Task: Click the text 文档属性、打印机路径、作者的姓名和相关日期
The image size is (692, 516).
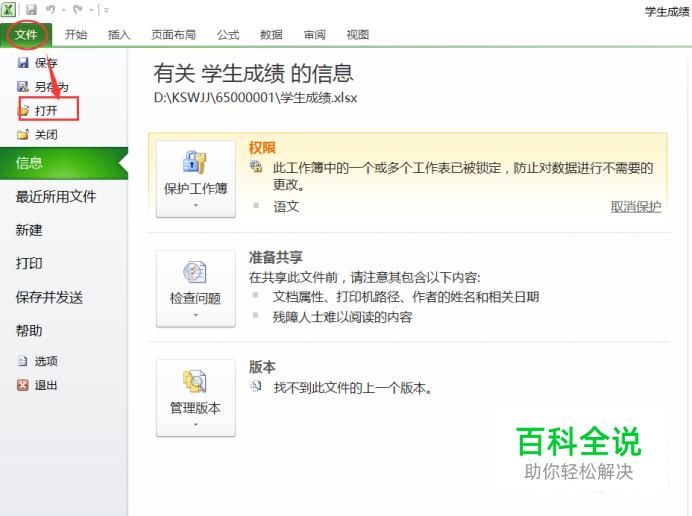Action: tap(406, 297)
